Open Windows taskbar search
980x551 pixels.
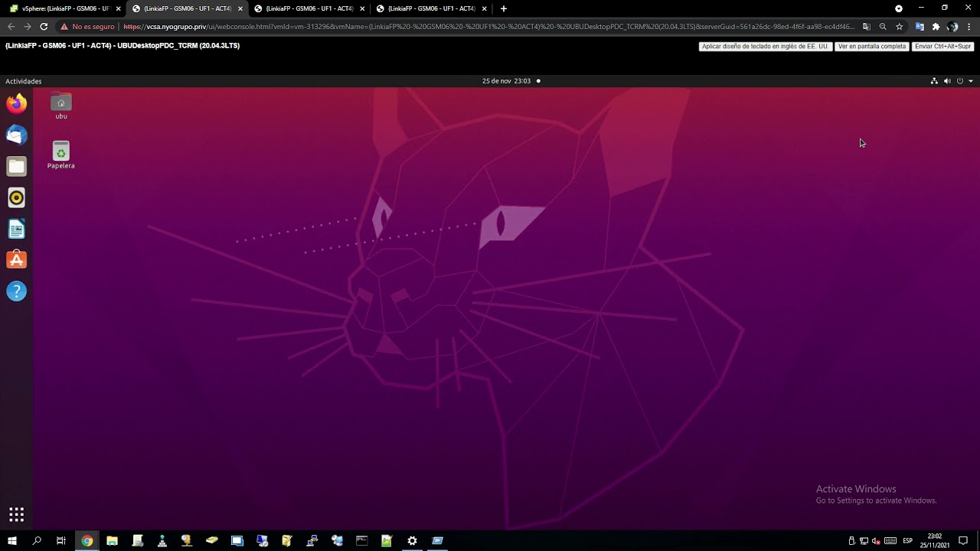(x=37, y=541)
